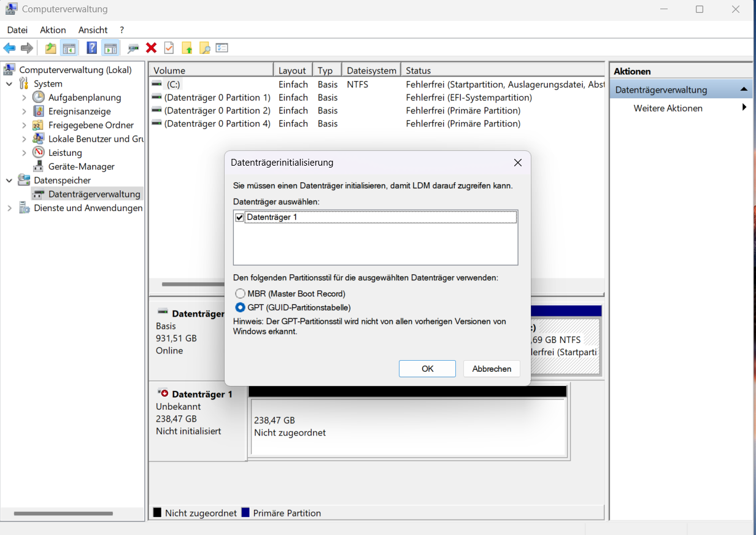Click the properties checkmark icon
This screenshot has width=756, height=535.
(168, 47)
